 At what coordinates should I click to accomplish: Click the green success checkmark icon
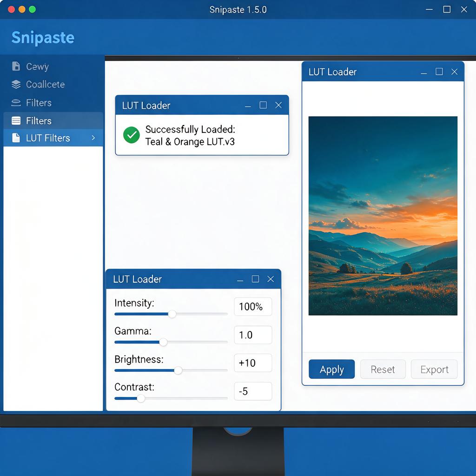[x=132, y=135]
